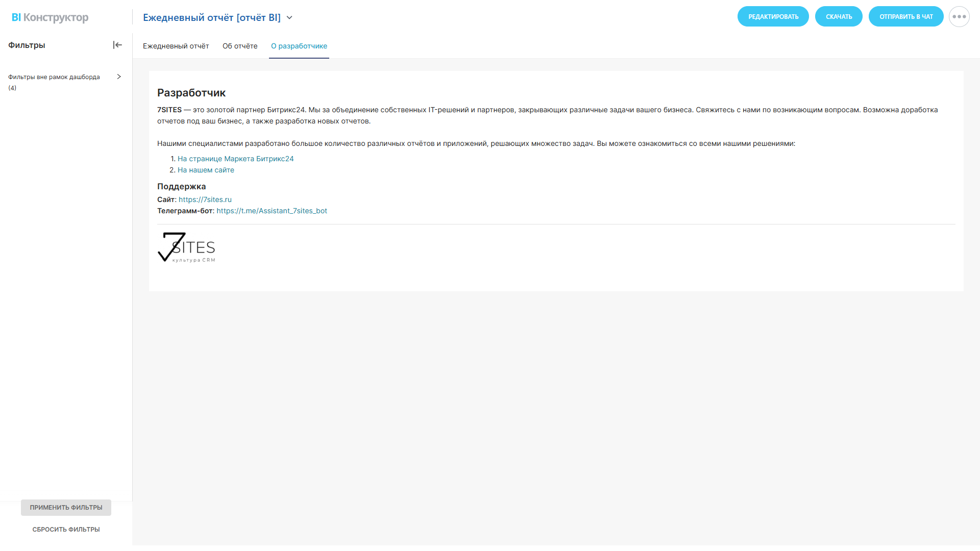Viewport: 980px width, 551px height.
Task: Collapse the Фильтры sidebar panel
Action: click(x=117, y=45)
